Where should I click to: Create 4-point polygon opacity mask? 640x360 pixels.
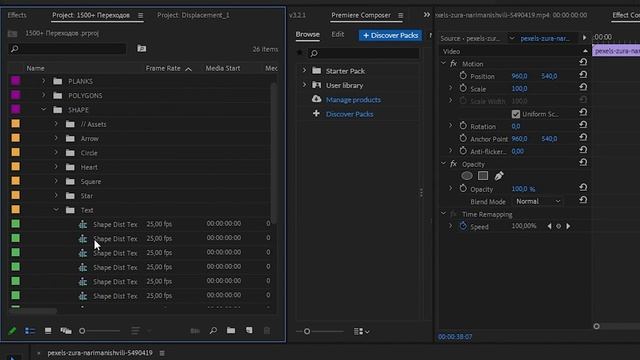point(483,176)
